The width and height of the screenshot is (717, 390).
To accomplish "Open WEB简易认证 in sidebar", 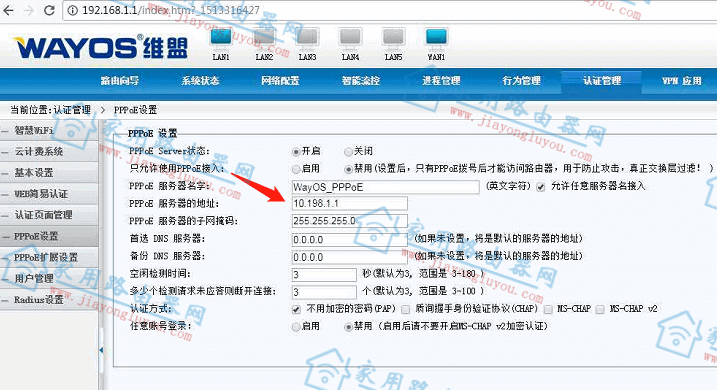I will 49,194.
